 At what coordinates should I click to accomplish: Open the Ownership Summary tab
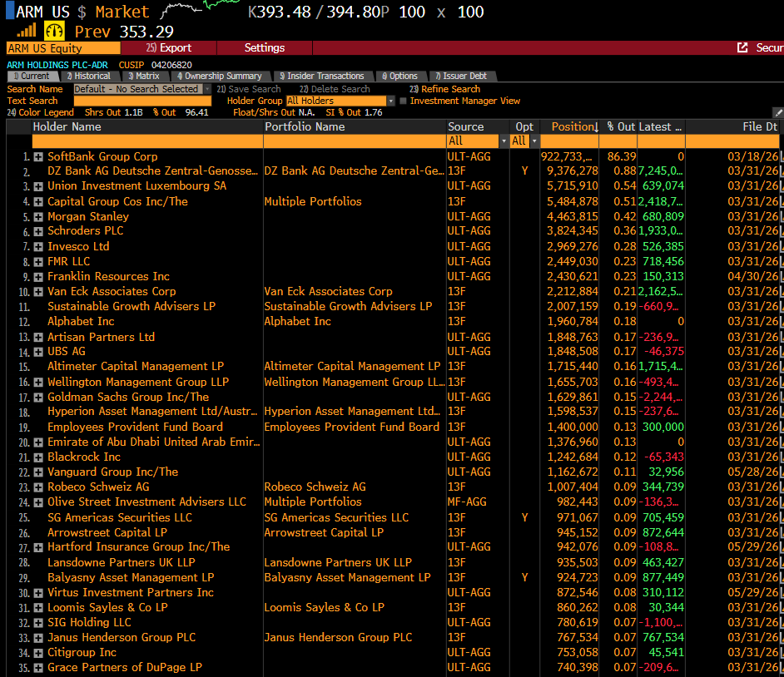point(220,76)
